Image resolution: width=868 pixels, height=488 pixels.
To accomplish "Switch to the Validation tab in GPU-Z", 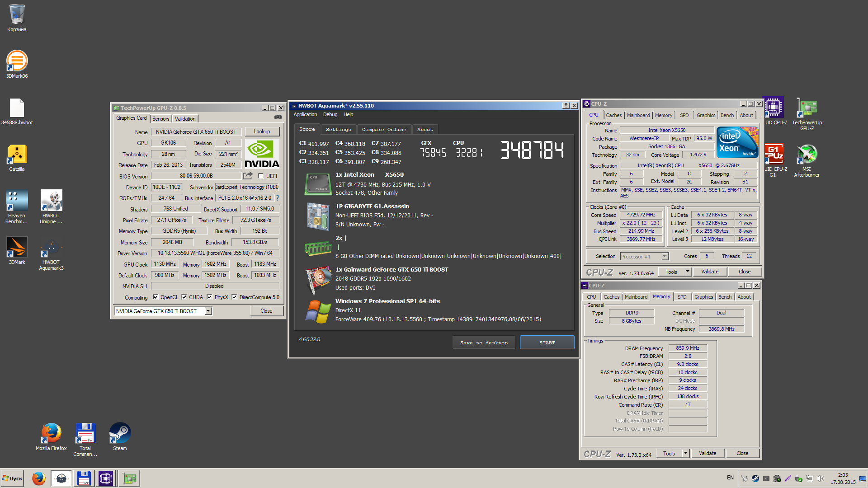I will (185, 118).
